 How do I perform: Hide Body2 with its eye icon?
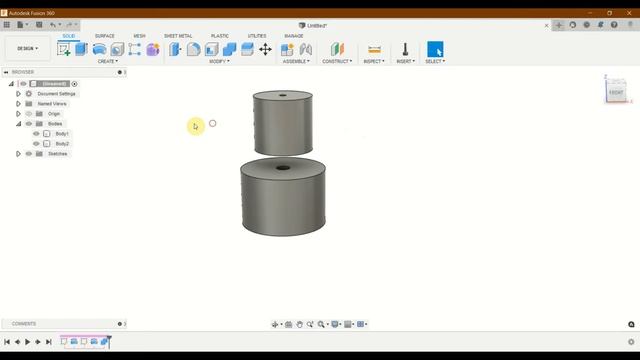click(36, 144)
